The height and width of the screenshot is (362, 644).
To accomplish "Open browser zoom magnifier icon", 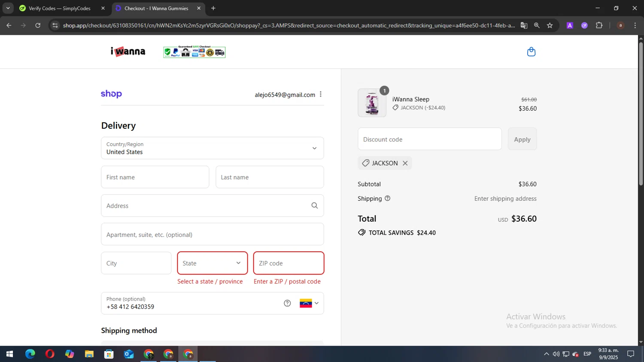I will point(537,25).
